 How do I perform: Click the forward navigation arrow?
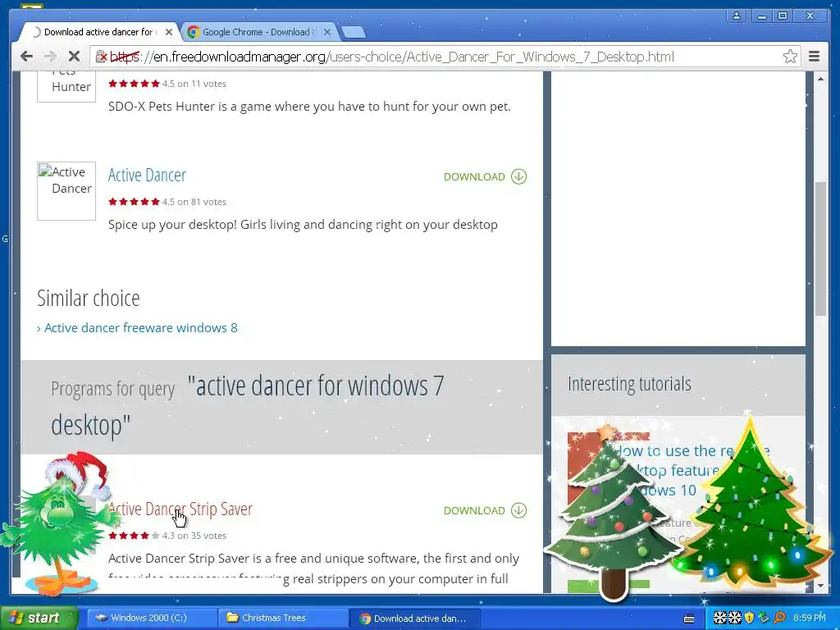[50, 57]
